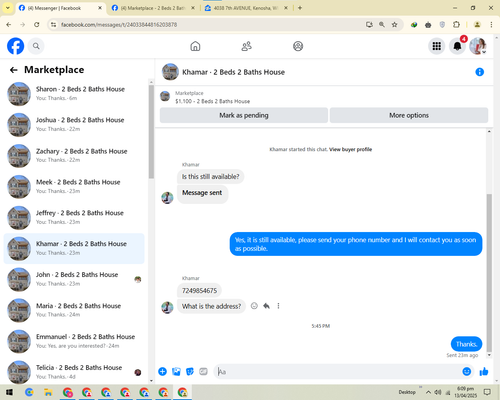Open Joshua - 2 Beds 2 Baths House chat
Viewport: 500px width, 400px height.
tap(74, 125)
